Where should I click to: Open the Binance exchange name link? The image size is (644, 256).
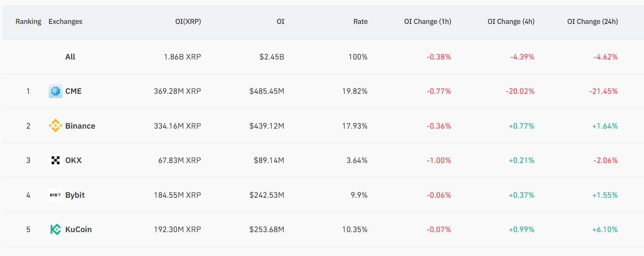click(80, 125)
